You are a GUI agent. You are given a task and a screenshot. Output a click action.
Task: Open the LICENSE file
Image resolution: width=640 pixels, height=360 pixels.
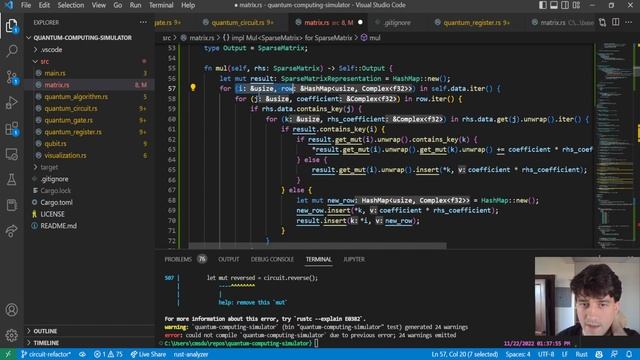52,214
